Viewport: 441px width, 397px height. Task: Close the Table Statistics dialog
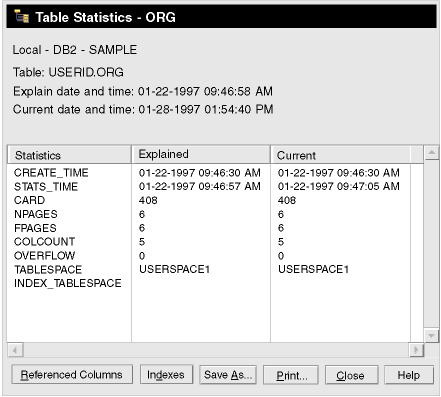(x=351, y=375)
